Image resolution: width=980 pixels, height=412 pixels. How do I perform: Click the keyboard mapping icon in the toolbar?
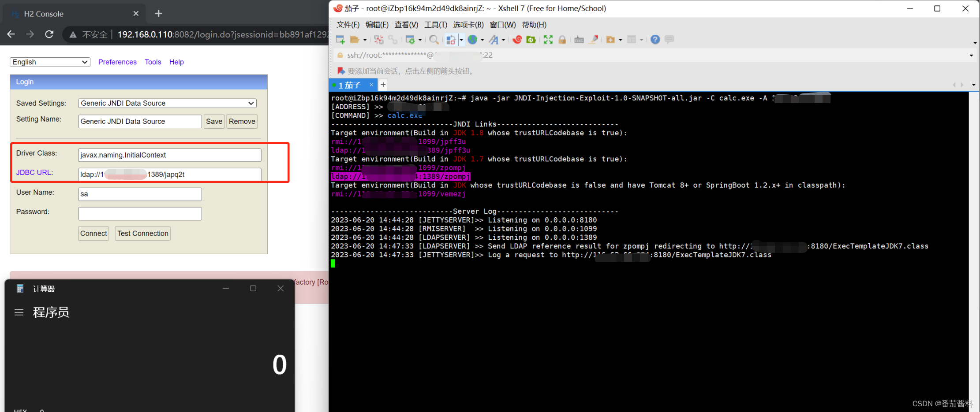[x=579, y=40]
